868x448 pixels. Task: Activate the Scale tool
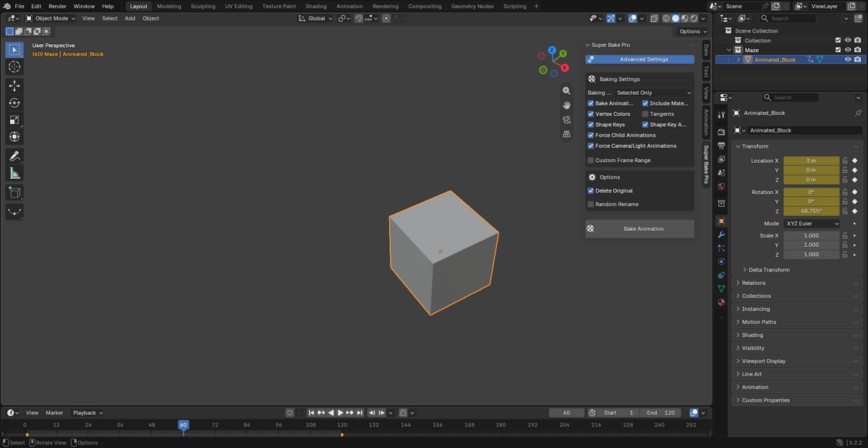point(14,120)
